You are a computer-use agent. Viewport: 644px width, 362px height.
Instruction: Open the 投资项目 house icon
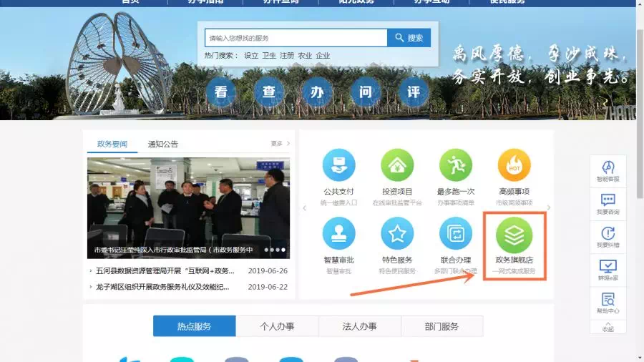pyautogui.click(x=396, y=165)
